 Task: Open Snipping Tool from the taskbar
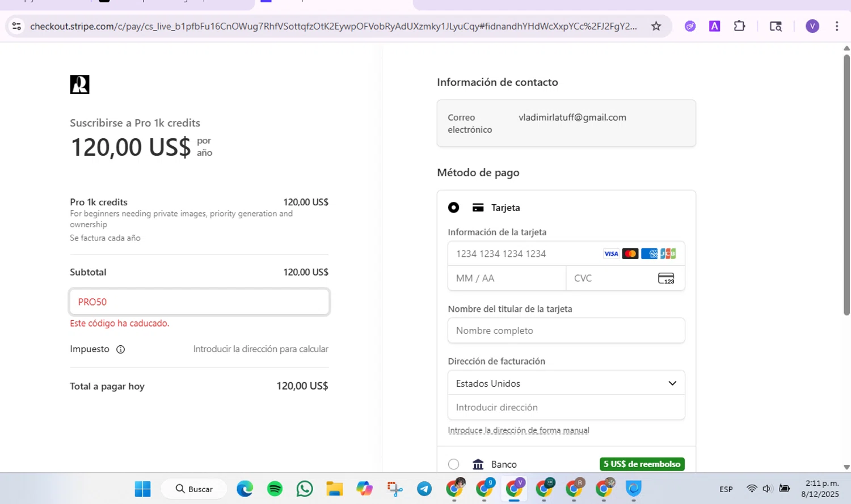coord(394,489)
